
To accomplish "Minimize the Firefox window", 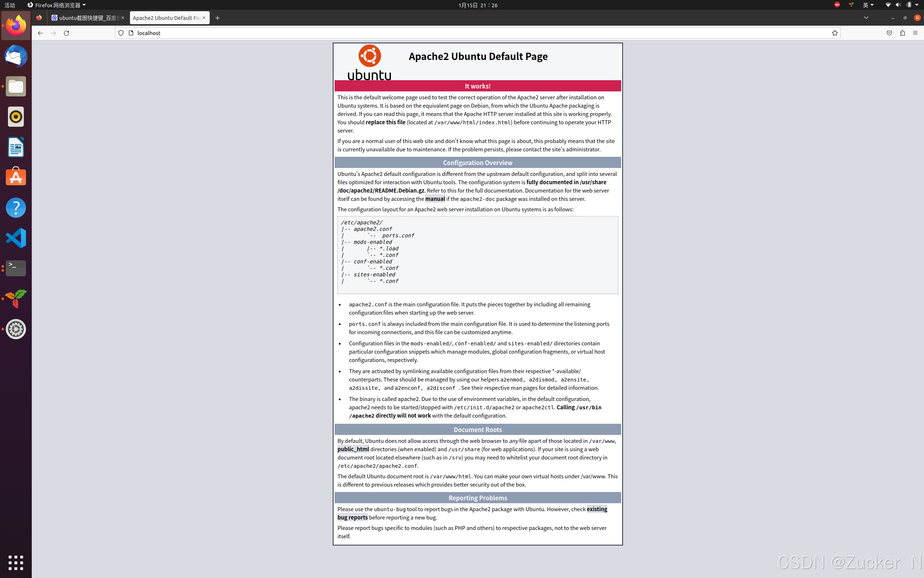I will pos(892,18).
